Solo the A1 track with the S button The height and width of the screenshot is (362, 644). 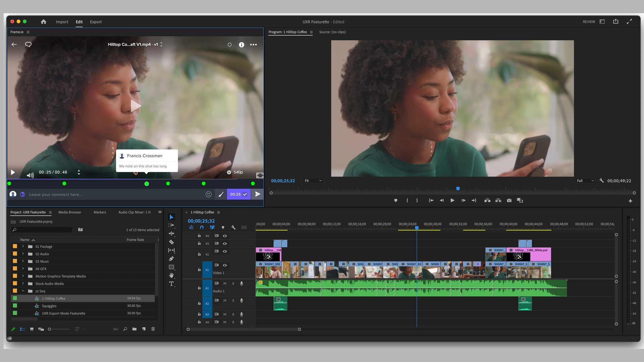pos(233,283)
